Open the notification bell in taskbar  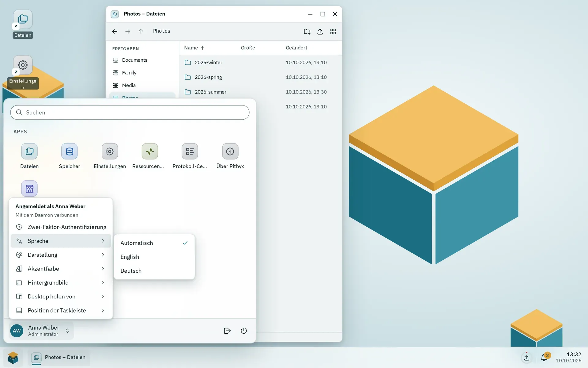tap(544, 357)
